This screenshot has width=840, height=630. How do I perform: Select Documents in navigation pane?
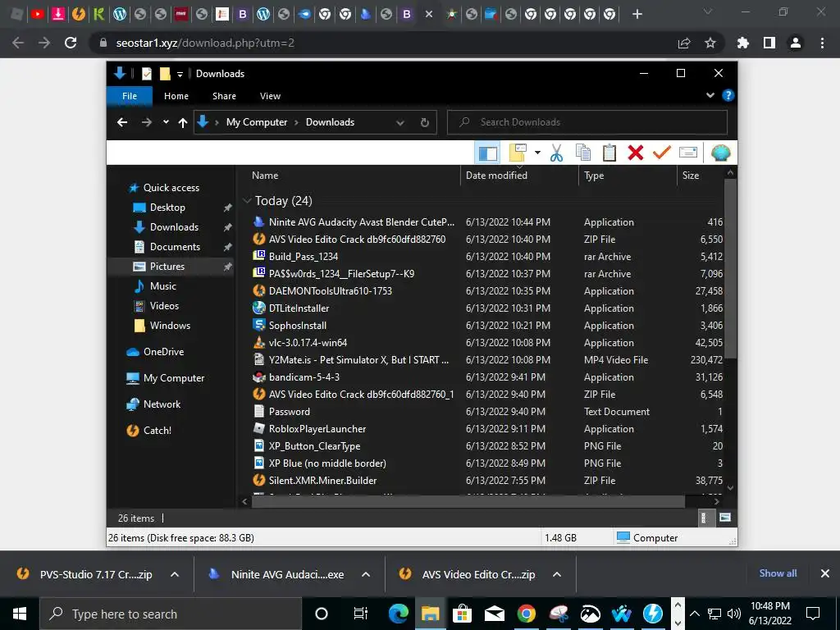(x=175, y=246)
